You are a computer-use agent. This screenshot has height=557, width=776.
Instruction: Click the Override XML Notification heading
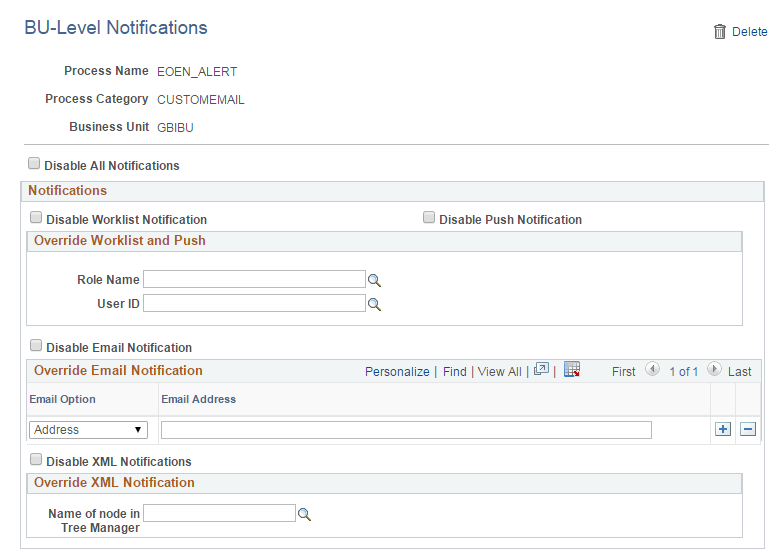tap(114, 482)
